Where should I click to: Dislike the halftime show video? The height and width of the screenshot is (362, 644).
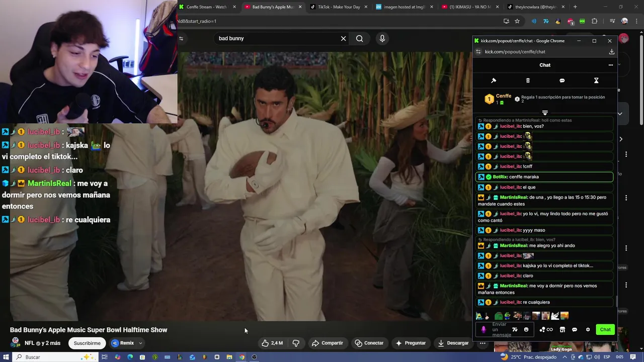click(x=296, y=343)
